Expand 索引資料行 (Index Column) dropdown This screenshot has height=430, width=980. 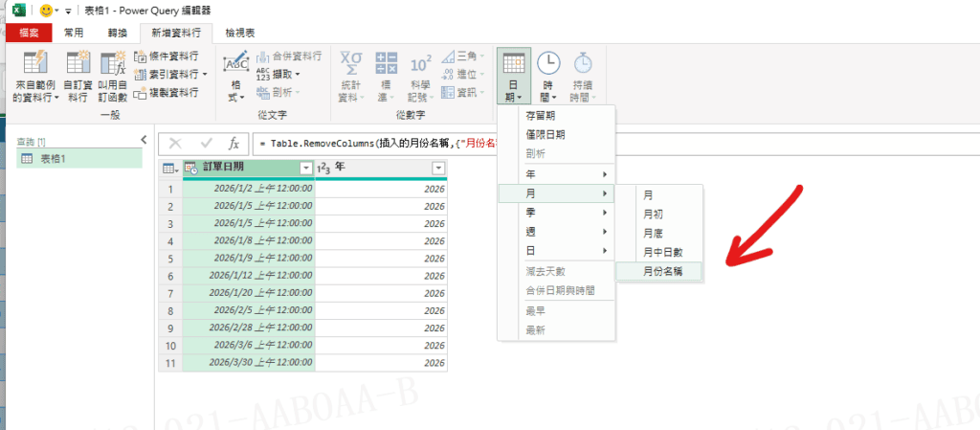tap(204, 75)
